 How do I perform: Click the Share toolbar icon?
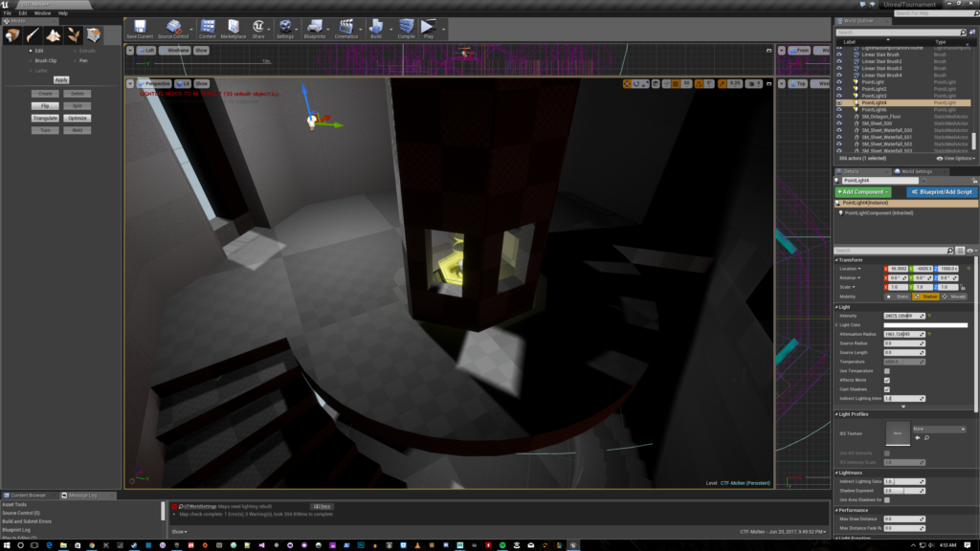pos(258,28)
